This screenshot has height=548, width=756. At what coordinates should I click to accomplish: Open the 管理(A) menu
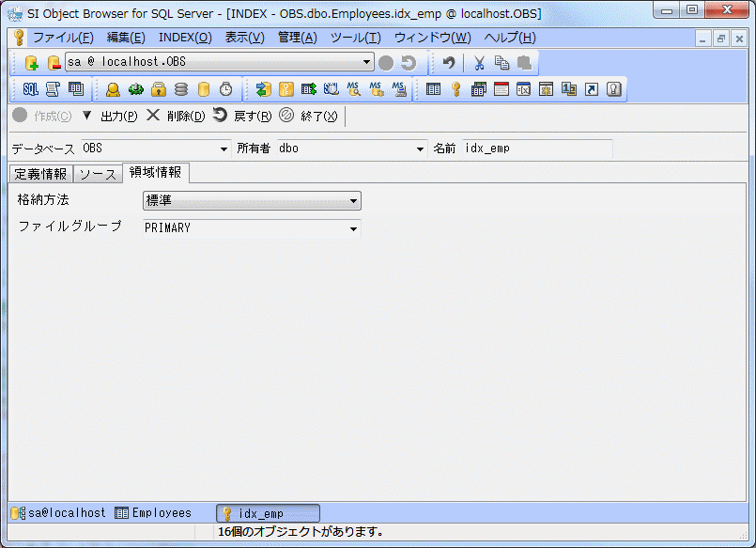297,38
